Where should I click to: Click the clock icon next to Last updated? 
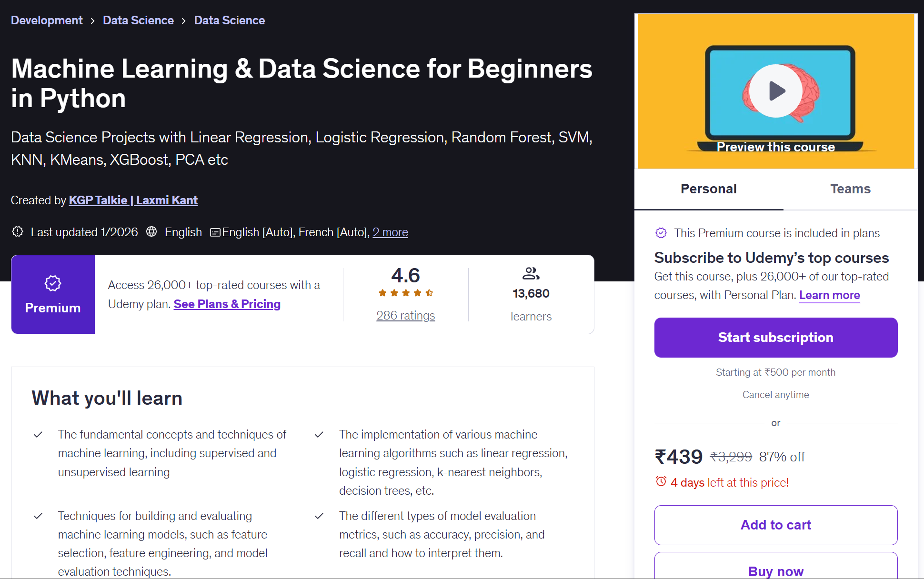(18, 232)
